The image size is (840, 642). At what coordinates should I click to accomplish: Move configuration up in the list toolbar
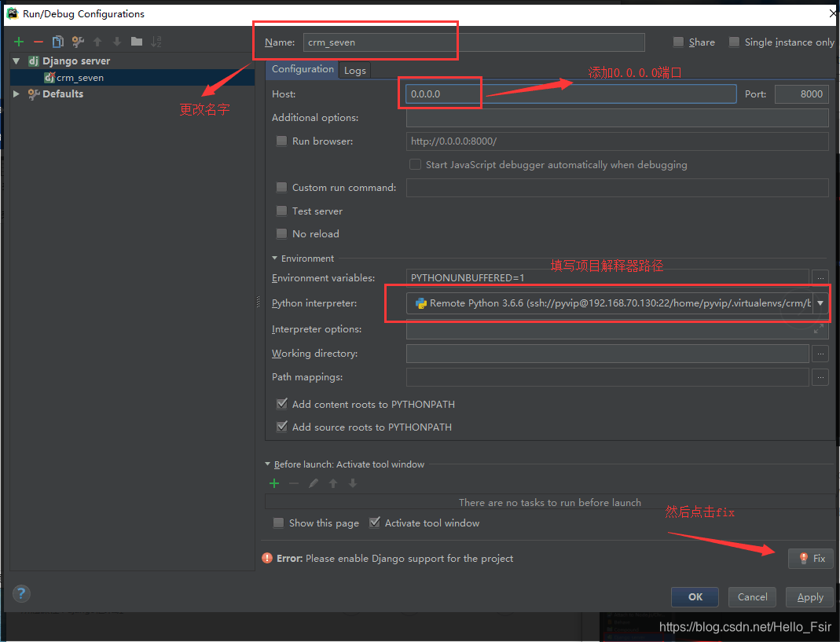[x=97, y=42]
